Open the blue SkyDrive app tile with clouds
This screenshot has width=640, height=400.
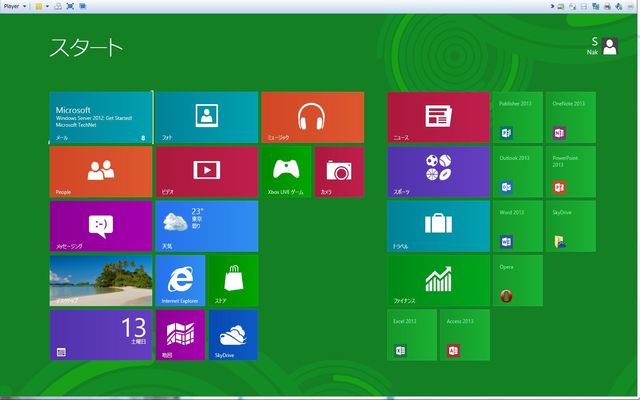tap(233, 335)
